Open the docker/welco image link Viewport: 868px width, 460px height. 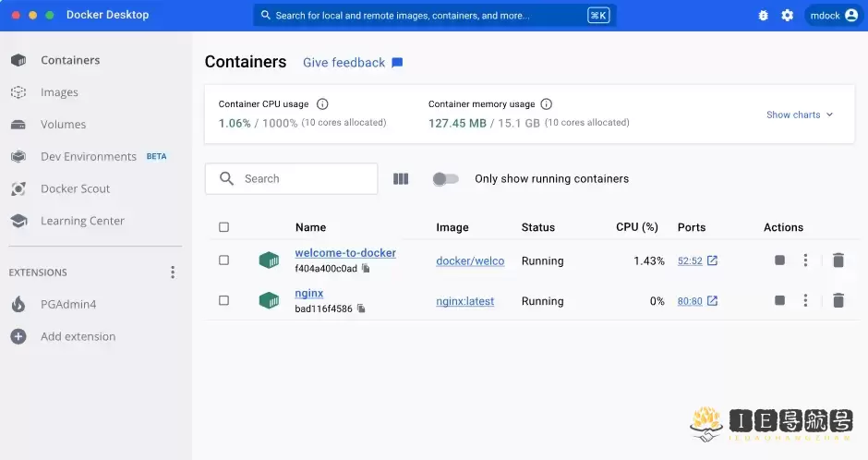470,260
